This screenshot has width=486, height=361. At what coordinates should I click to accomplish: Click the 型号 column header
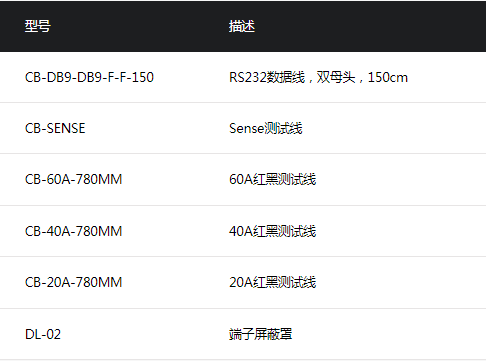click(37, 26)
